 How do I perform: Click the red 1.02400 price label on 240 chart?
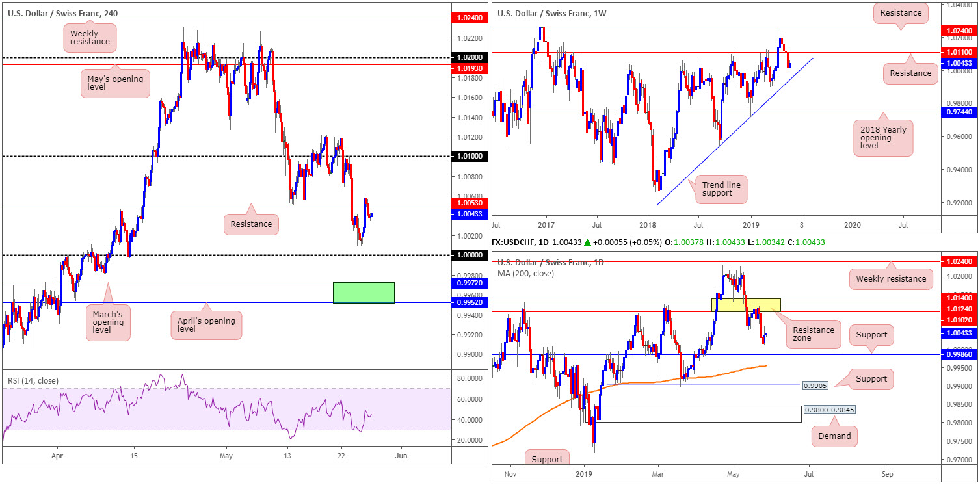469,18
